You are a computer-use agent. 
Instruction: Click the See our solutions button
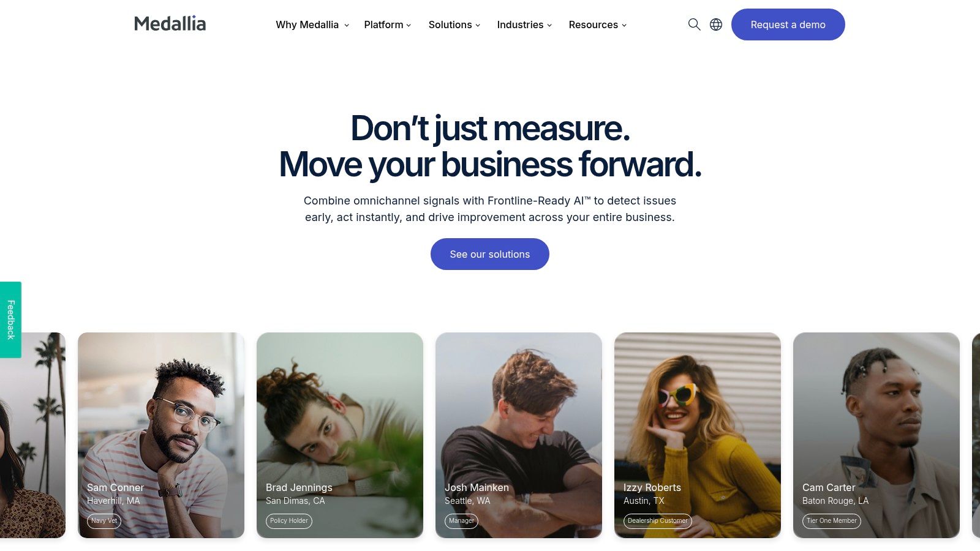490,254
